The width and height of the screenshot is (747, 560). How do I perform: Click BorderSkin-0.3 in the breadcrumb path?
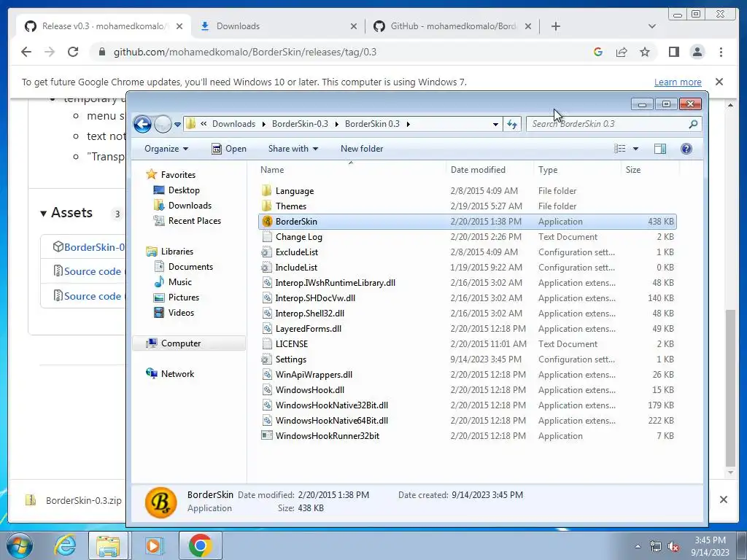click(300, 124)
